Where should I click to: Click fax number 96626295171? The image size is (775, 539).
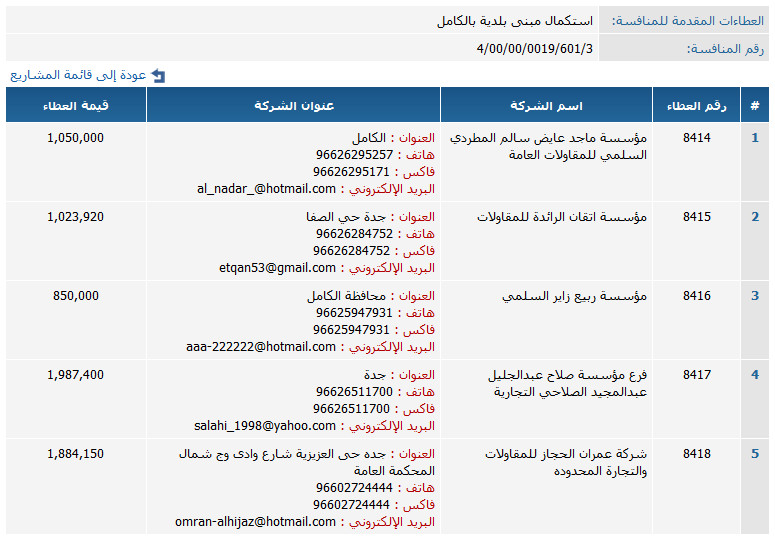pyautogui.click(x=351, y=172)
